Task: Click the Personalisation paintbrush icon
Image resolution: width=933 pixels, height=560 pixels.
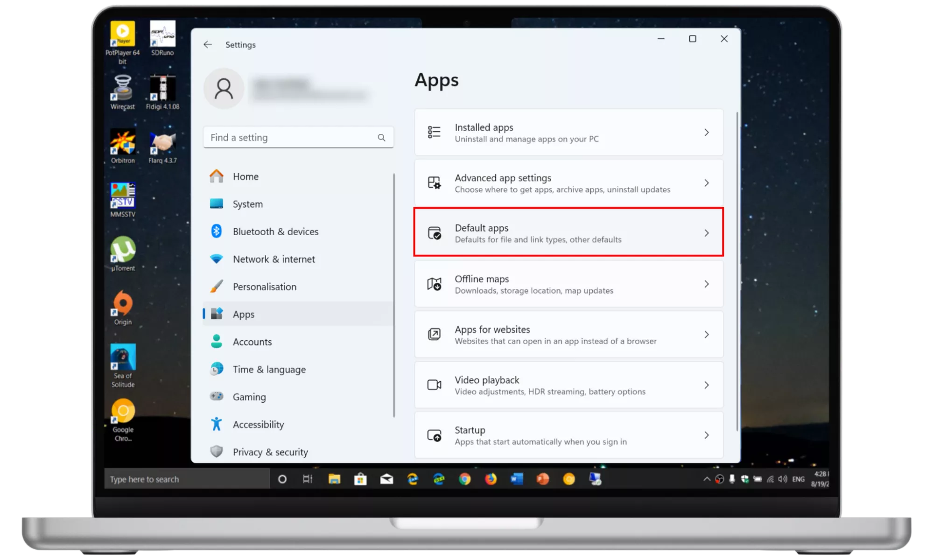Action: pos(216,287)
